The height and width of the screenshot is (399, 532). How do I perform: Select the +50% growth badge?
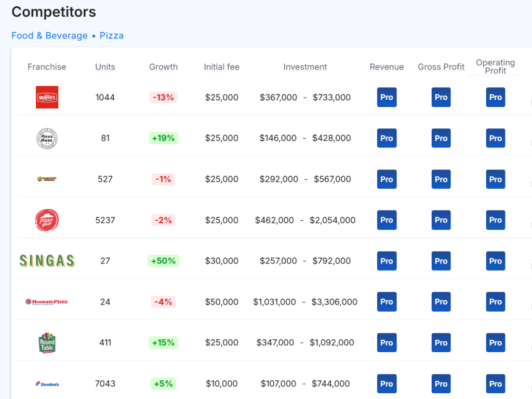[163, 261]
